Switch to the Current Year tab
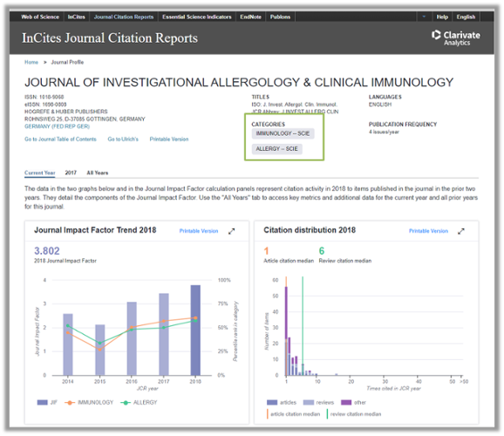Screen dimensions: 504x436 click(40, 173)
